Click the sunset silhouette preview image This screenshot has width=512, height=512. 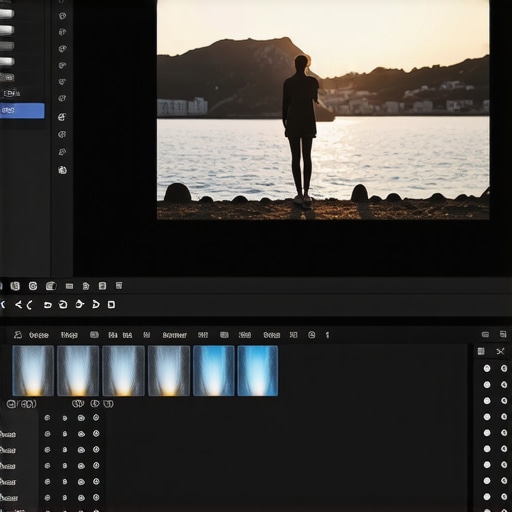pyautogui.click(x=323, y=110)
